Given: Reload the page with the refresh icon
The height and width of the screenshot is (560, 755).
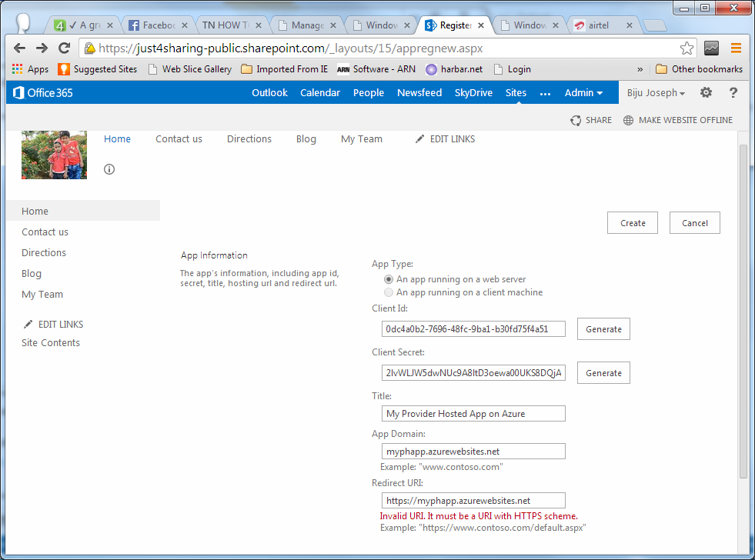Looking at the screenshot, I should click(x=65, y=48).
